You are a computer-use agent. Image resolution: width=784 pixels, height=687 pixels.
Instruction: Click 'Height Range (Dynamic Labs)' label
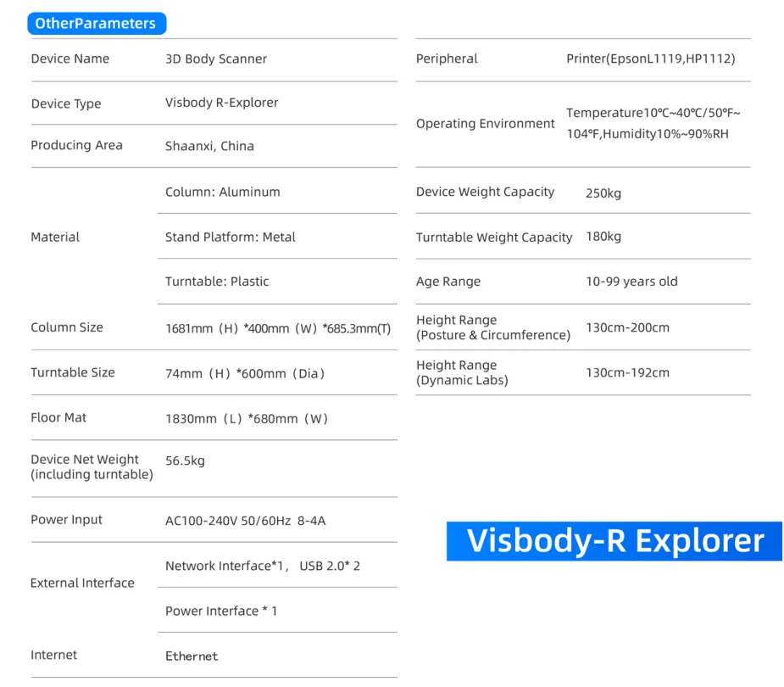coord(462,373)
